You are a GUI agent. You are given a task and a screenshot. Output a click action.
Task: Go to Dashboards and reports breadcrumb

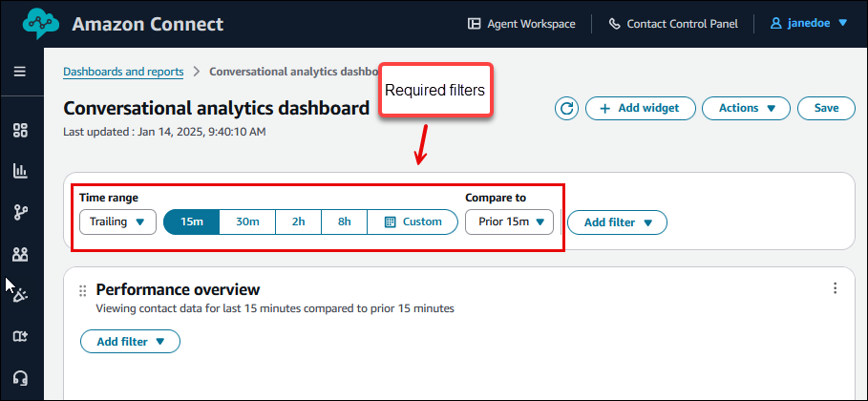122,71
